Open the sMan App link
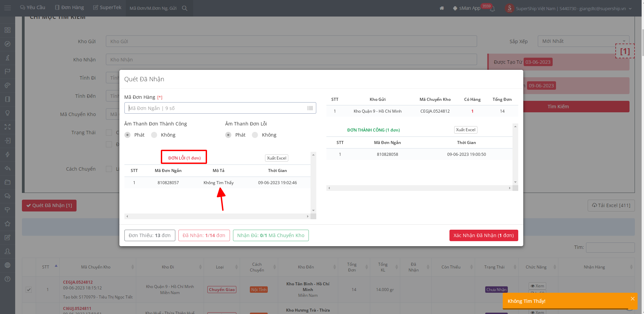This screenshot has height=314, width=644. tap(467, 8)
